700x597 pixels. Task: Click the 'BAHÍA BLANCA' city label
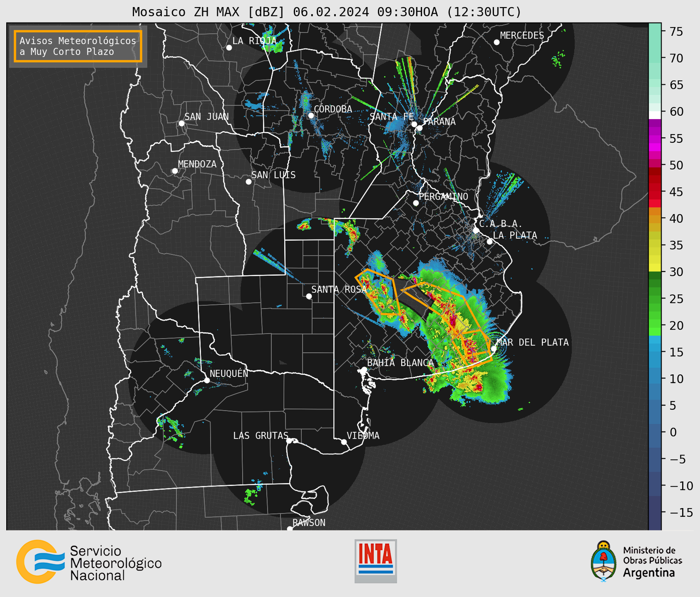(x=400, y=362)
